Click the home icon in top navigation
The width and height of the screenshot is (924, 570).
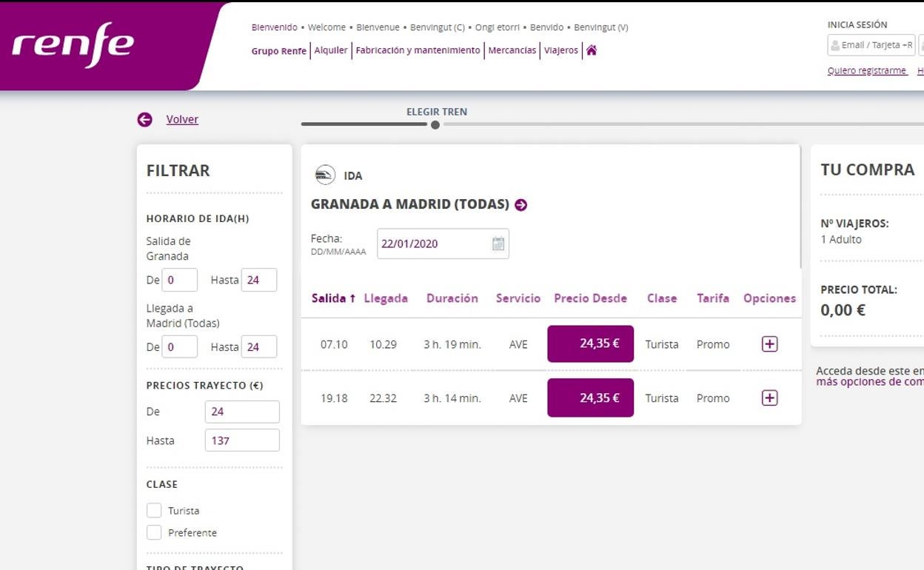click(x=591, y=50)
